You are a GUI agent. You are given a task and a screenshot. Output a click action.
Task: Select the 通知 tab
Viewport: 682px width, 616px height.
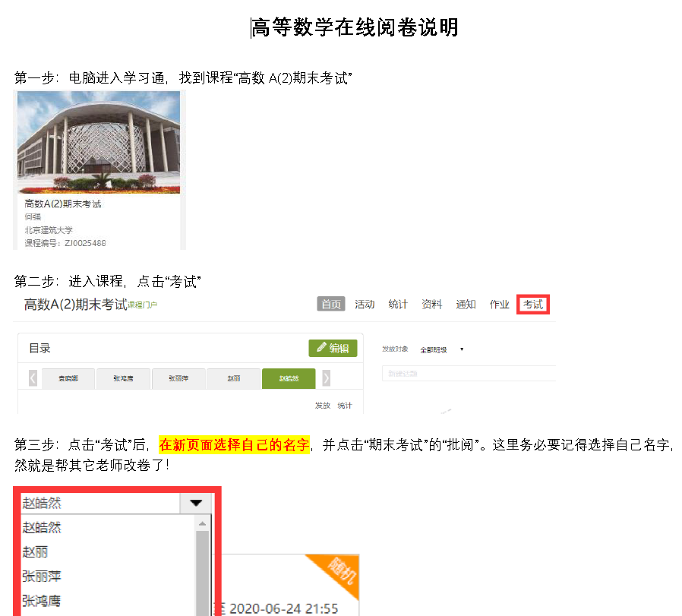coord(466,305)
